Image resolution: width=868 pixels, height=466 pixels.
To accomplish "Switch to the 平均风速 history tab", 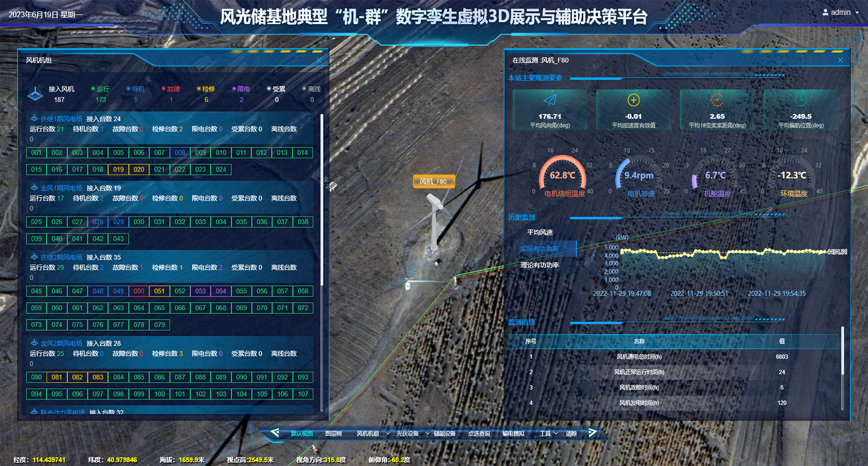I will pyautogui.click(x=540, y=232).
